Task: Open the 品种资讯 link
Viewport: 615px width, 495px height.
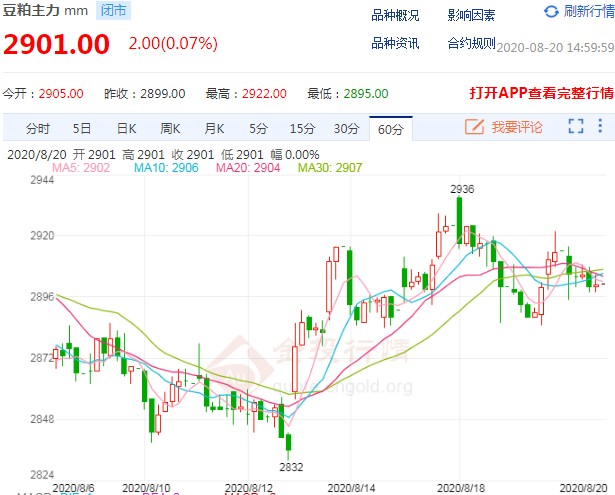Action: (395, 43)
